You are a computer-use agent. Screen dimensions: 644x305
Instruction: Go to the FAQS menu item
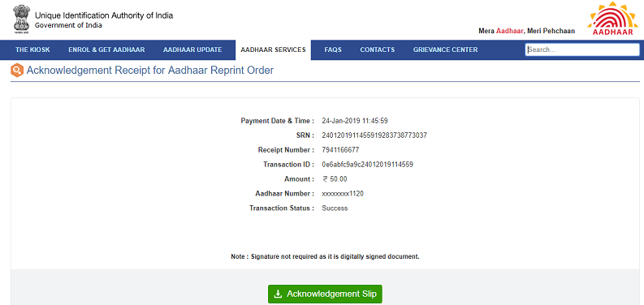(333, 49)
